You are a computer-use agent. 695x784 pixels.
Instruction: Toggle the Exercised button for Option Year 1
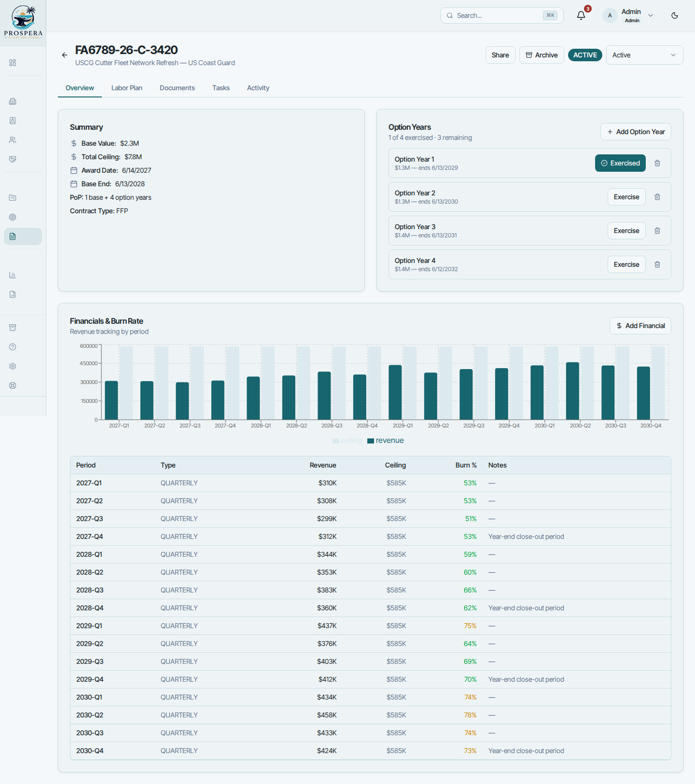click(620, 163)
